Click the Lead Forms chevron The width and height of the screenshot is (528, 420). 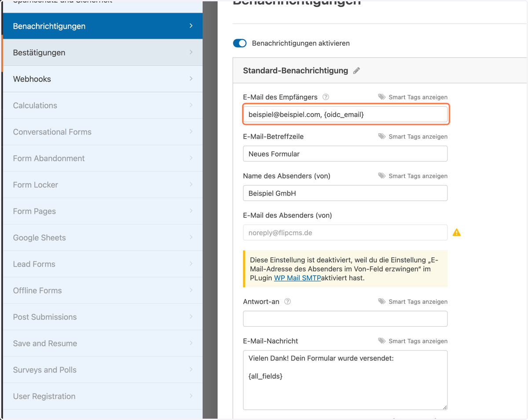click(x=191, y=264)
